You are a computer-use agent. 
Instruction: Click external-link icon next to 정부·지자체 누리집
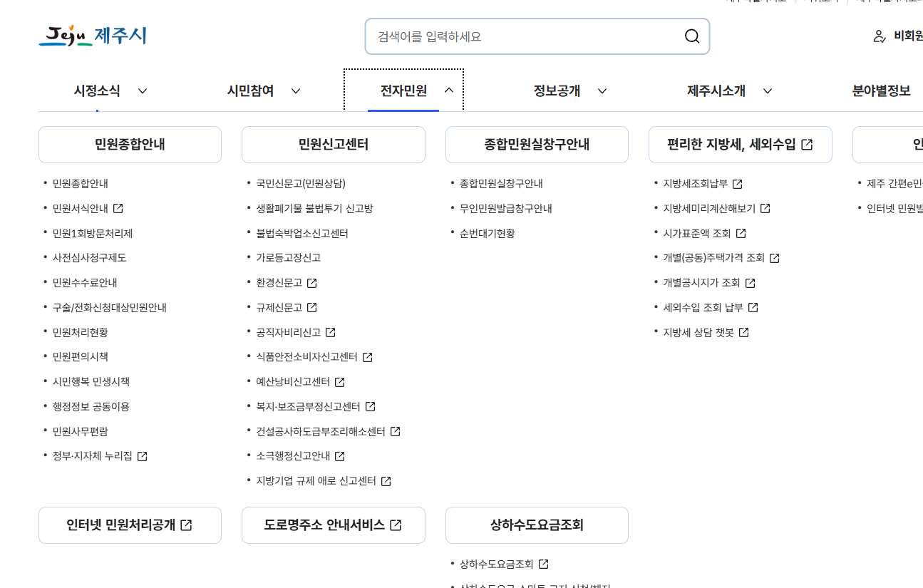pyautogui.click(x=143, y=455)
